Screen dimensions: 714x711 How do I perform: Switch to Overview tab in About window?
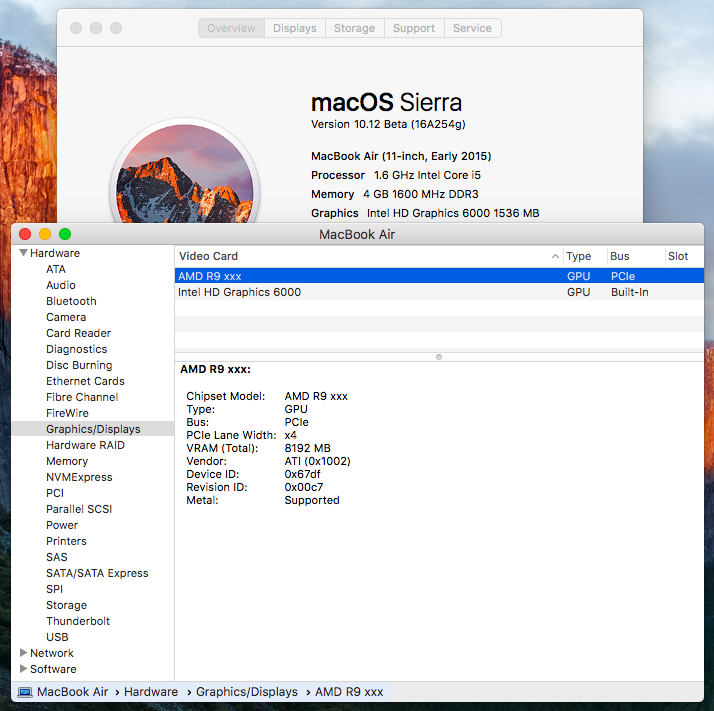click(231, 28)
